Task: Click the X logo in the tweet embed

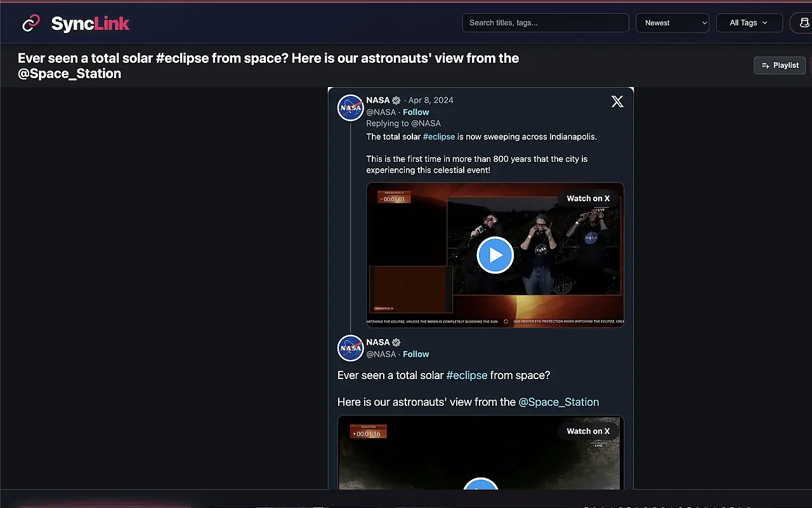Action: pyautogui.click(x=617, y=102)
